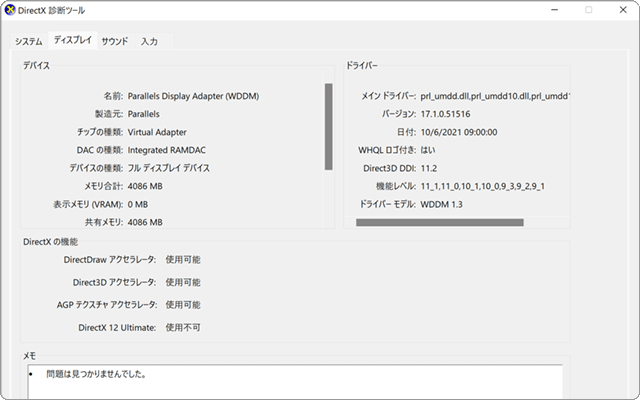This screenshot has width=640, height=400.
Task: Close the DirectX 診断ツール window
Action: pos(623,10)
